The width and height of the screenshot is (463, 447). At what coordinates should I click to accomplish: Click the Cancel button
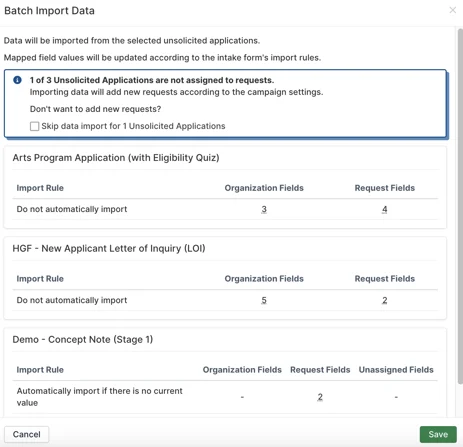(27, 434)
